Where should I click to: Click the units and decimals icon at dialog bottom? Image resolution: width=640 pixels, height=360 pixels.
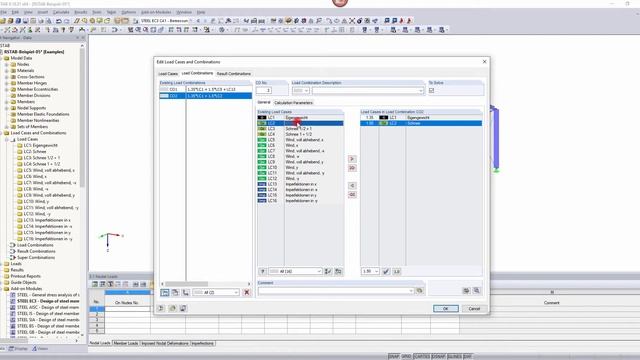pos(172,308)
